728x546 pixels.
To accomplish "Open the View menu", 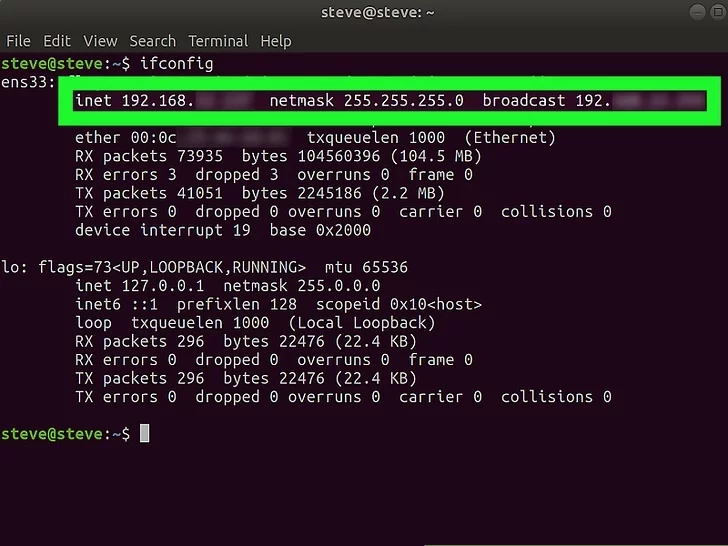I will coord(100,41).
